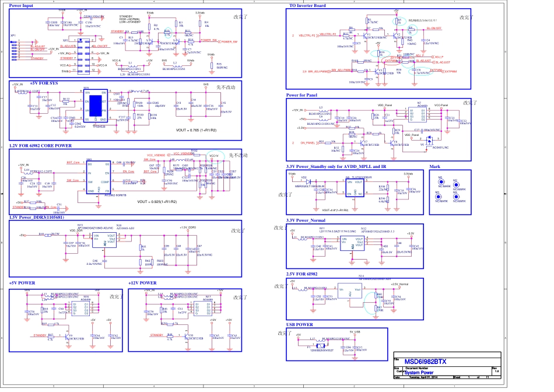Click the MSD6I982BTX title block text
Image resolution: width=554 pixels, height=392 pixels.
click(x=425, y=361)
